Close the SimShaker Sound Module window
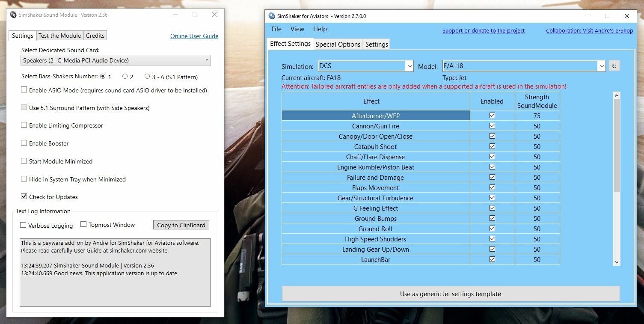The width and height of the screenshot is (644, 324). point(214,15)
